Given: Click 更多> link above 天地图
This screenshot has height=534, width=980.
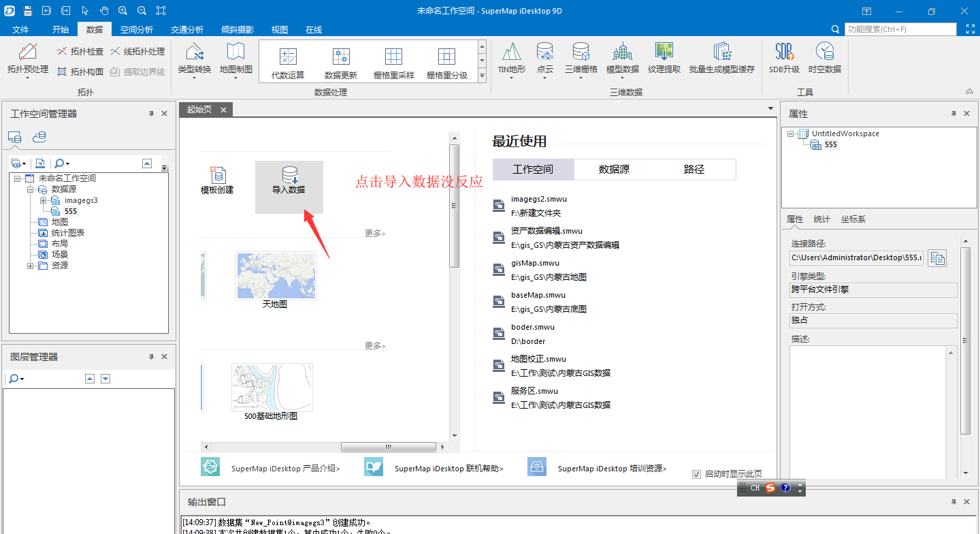Looking at the screenshot, I should tap(375, 234).
